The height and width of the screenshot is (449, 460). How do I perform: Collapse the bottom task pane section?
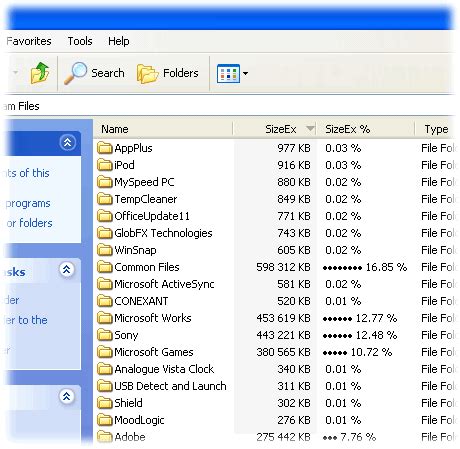[x=67, y=396]
